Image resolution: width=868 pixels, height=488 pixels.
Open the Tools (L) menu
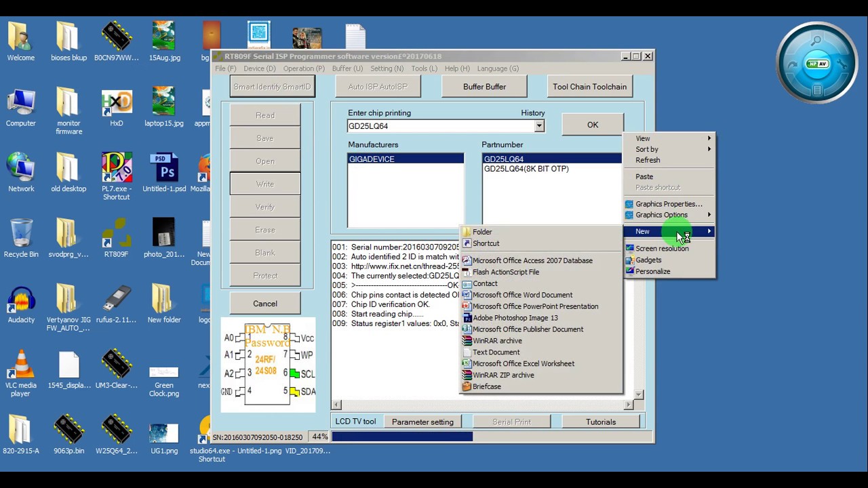click(x=424, y=68)
